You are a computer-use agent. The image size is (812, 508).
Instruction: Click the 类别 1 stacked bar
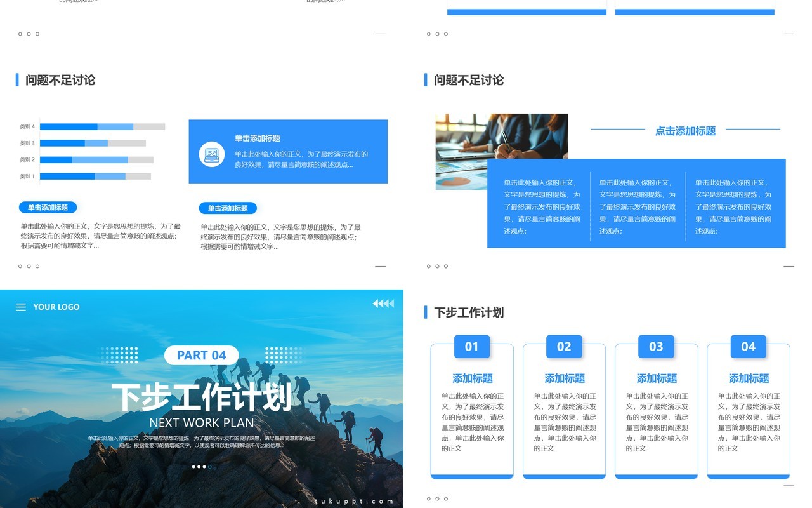95,176
